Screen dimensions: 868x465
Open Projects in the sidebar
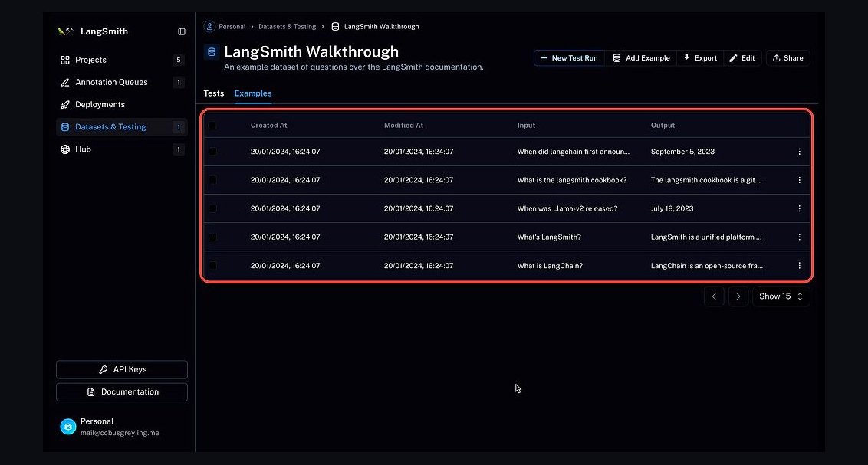point(122,60)
